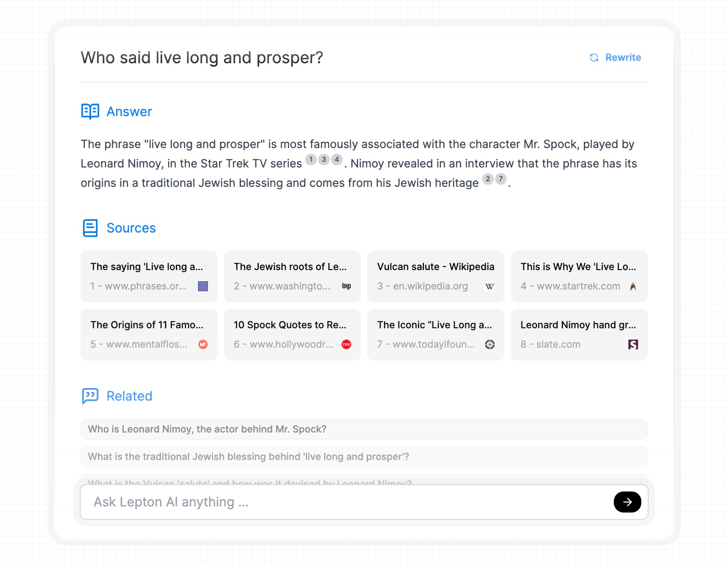728x565 pixels.
Task: Click the Rewrite button
Action: point(616,57)
